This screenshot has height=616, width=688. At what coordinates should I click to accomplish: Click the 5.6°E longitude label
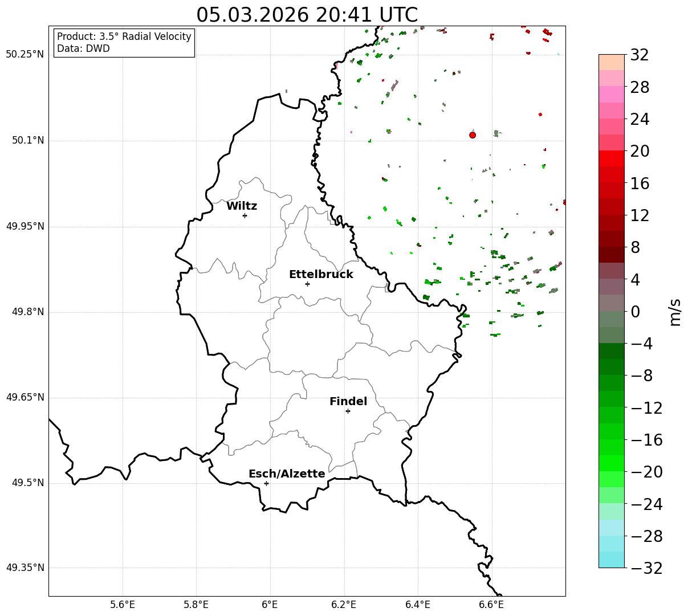tap(123, 605)
